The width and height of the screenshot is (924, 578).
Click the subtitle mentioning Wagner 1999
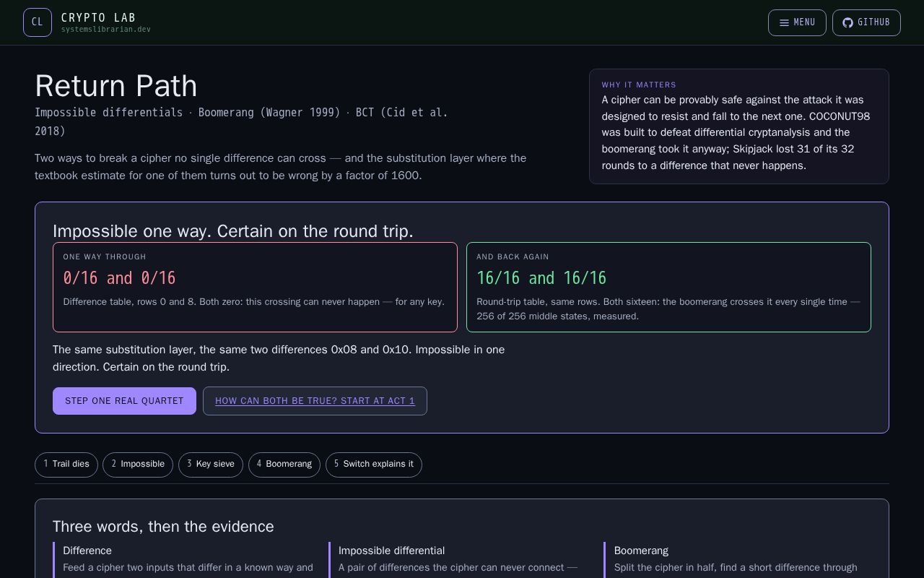pos(241,121)
